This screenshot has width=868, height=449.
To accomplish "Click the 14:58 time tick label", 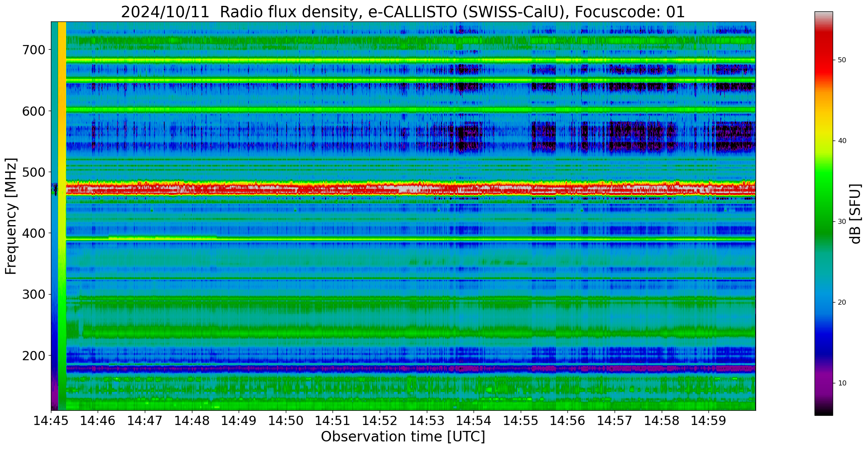I will 662,420.
